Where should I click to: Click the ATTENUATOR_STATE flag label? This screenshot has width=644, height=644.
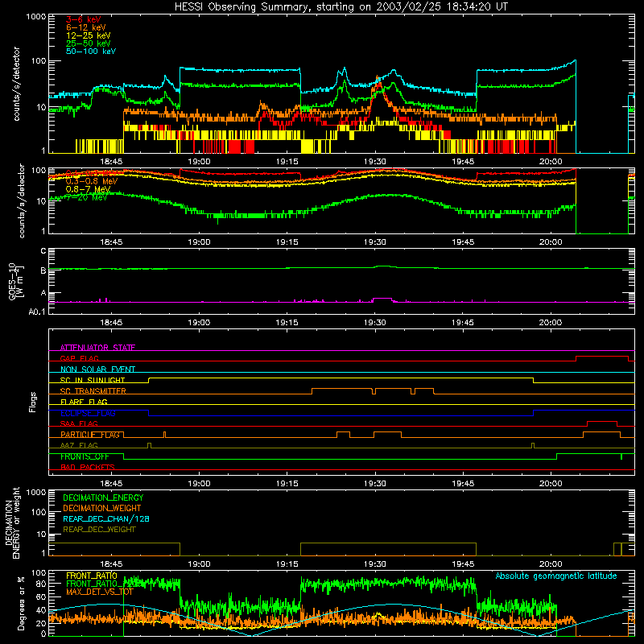click(x=97, y=348)
